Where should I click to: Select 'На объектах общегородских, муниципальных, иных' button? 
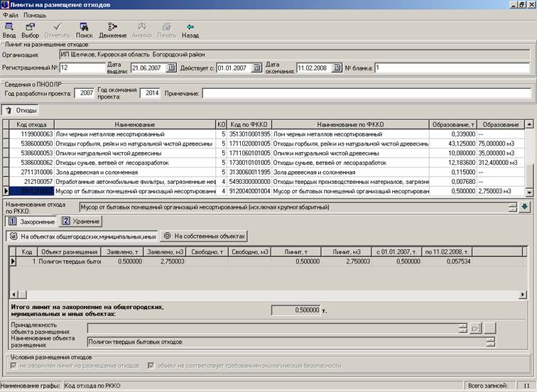(x=82, y=236)
